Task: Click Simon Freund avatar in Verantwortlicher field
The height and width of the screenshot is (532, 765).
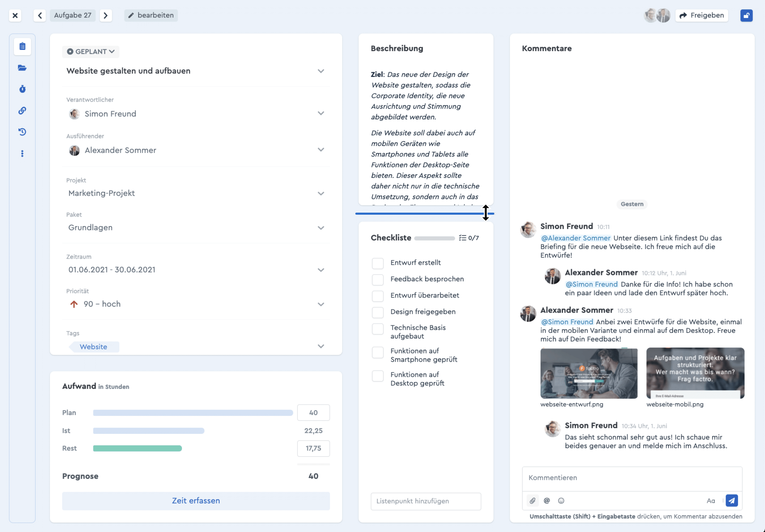Action: point(74,114)
